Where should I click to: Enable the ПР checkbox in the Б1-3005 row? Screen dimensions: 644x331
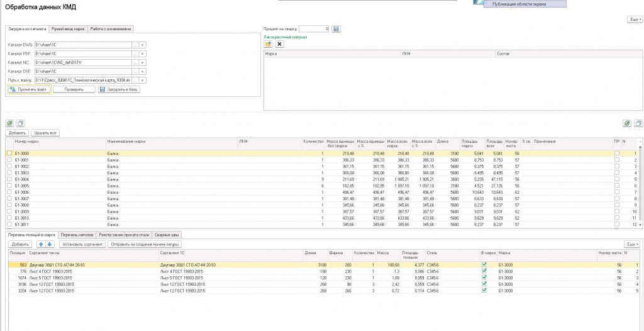click(616, 186)
